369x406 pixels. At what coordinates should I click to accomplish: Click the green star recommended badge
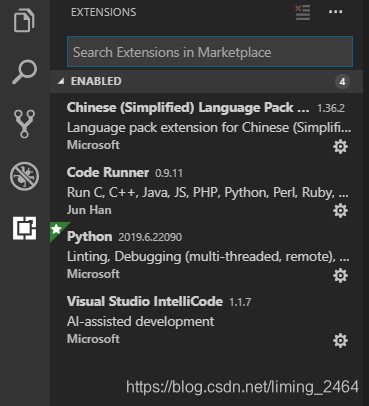point(58,230)
